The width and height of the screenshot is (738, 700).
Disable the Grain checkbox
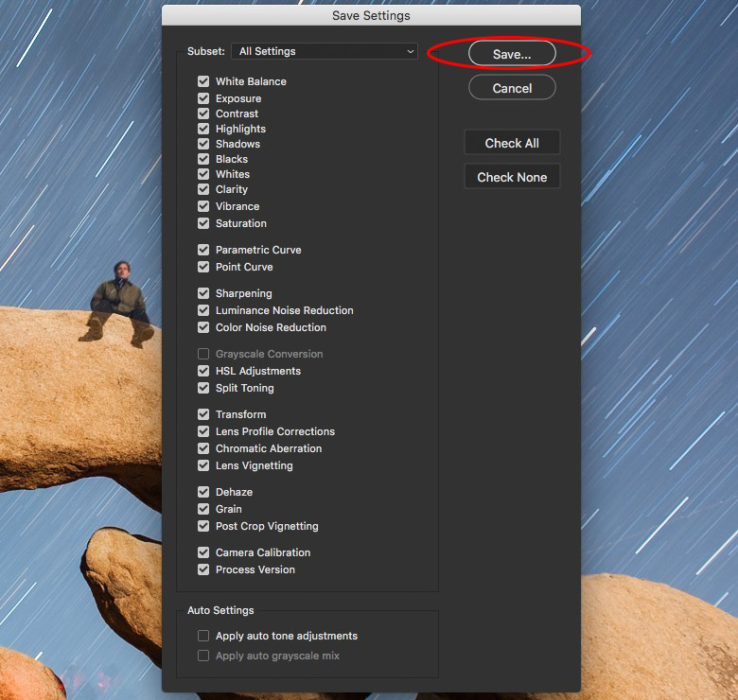[x=203, y=509]
